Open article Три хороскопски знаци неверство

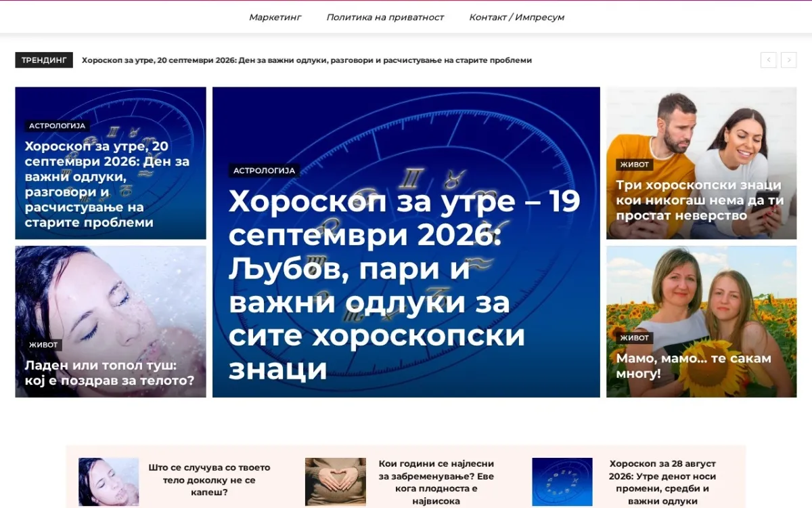pos(700,200)
